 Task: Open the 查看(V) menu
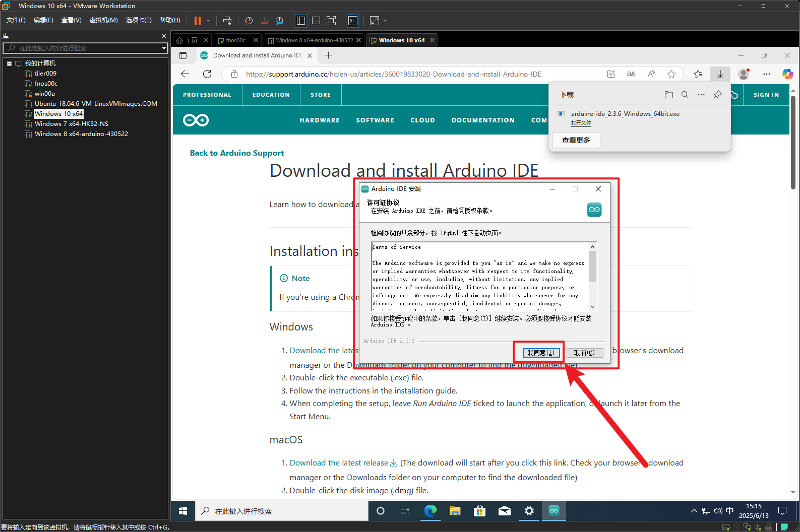click(71, 20)
